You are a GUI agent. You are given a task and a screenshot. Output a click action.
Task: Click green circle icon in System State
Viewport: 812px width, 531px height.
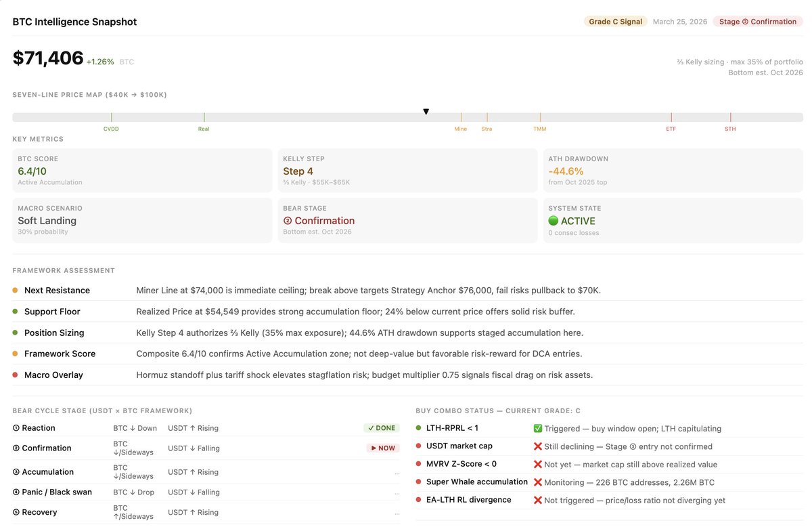tap(554, 221)
